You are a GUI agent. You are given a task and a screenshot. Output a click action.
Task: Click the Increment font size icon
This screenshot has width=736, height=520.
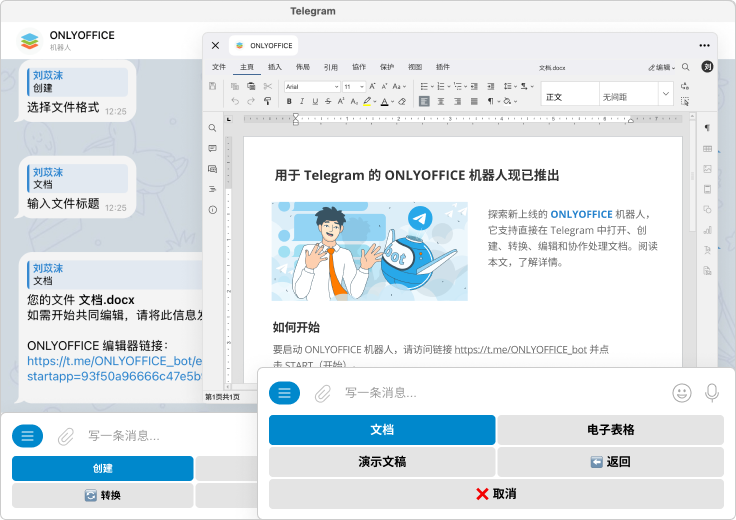coord(372,86)
